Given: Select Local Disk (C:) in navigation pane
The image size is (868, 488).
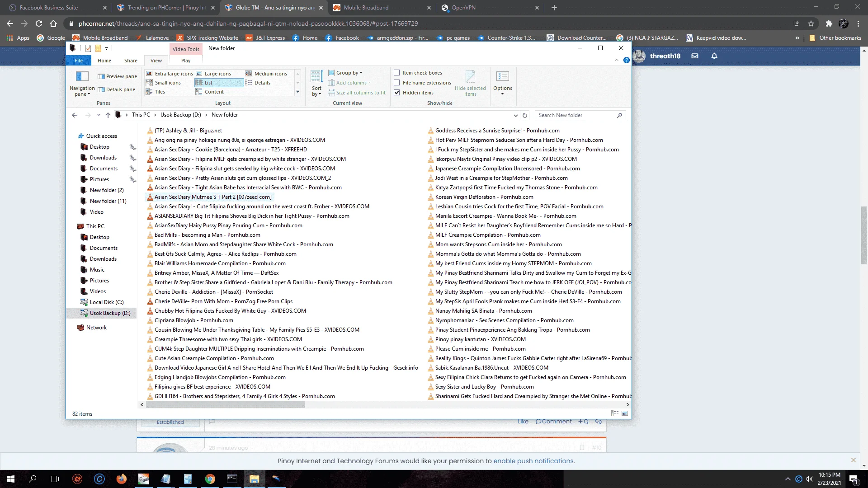Looking at the screenshot, I should pyautogui.click(x=106, y=302).
